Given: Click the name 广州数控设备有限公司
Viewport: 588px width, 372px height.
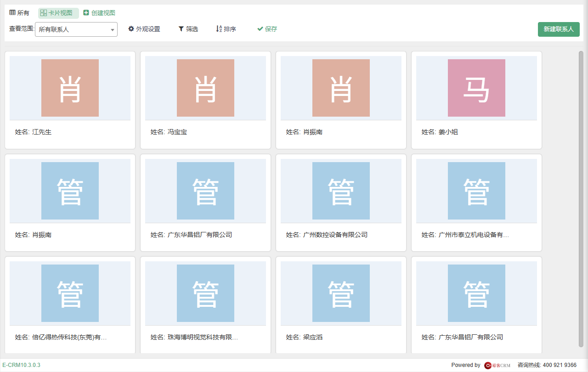Looking at the screenshot, I should pyautogui.click(x=335, y=235).
